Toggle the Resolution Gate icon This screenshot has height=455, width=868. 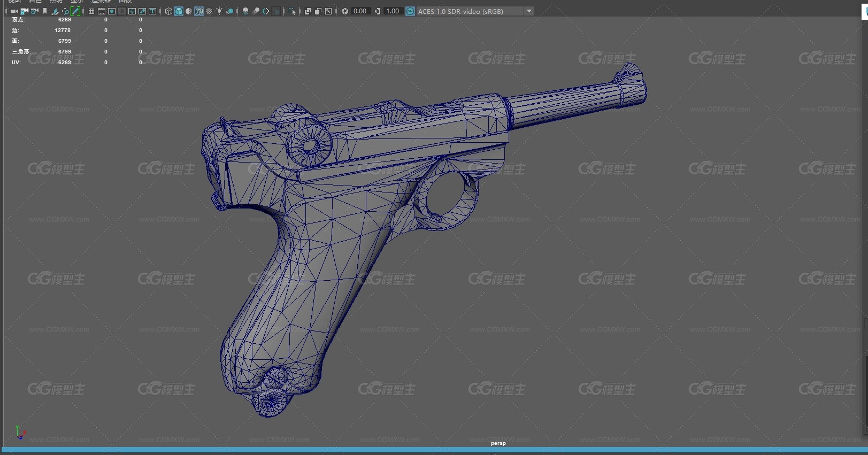click(112, 11)
